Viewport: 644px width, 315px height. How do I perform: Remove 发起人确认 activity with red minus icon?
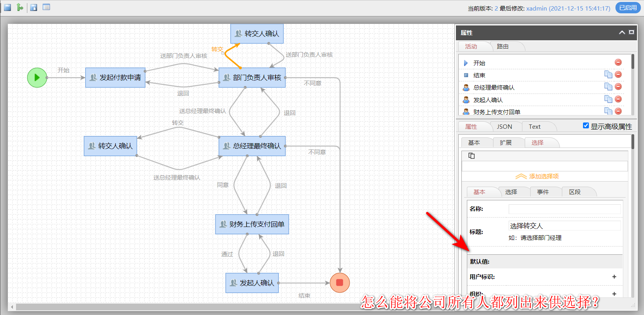click(x=618, y=99)
